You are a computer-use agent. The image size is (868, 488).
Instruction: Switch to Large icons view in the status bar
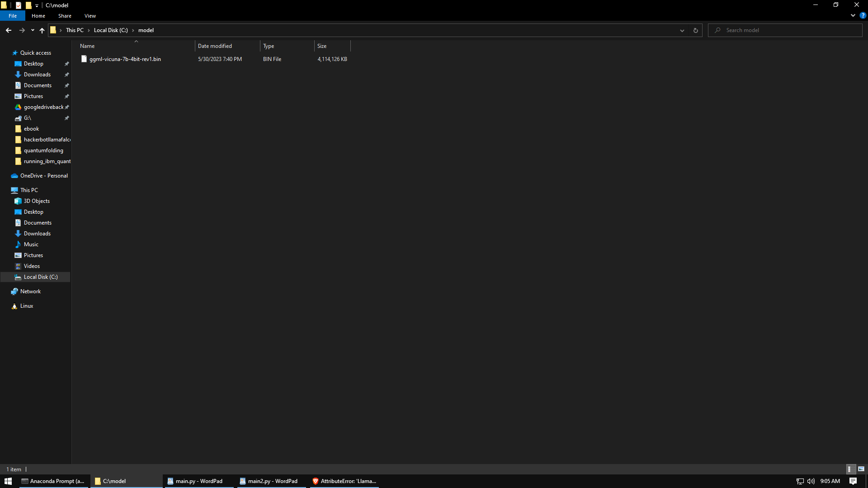point(861,469)
